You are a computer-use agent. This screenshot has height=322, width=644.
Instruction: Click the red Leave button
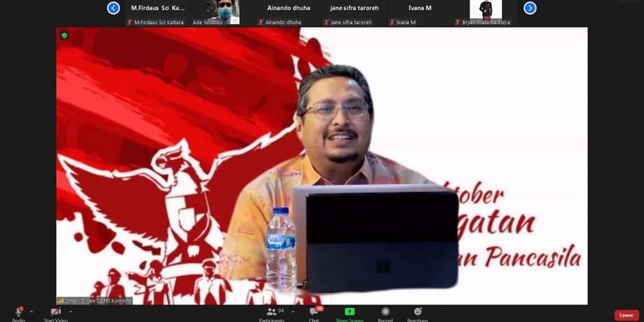tap(626, 315)
